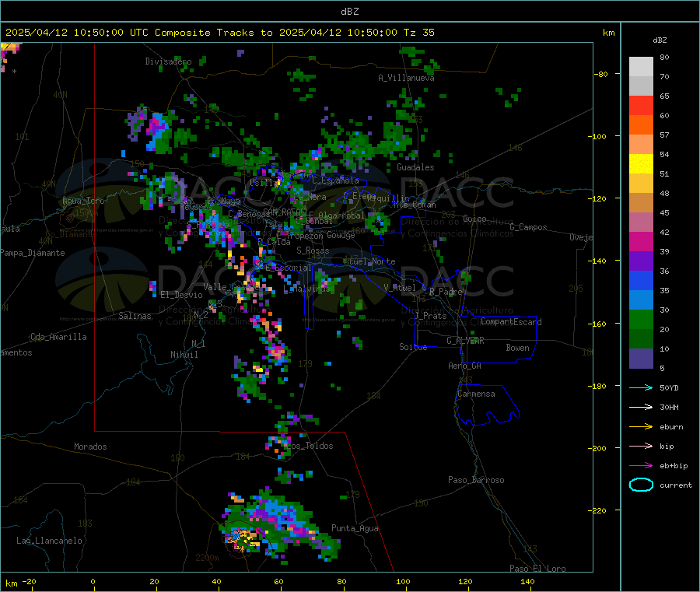Viewport: 700px width, 592px height.
Task: Pick the light gray swatch below 80 dBZ
Action: pos(641,67)
